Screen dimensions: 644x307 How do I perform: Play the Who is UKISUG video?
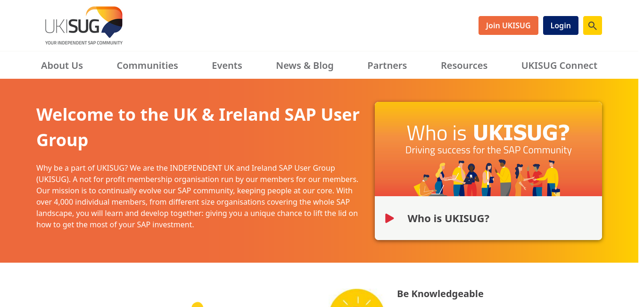point(389,218)
